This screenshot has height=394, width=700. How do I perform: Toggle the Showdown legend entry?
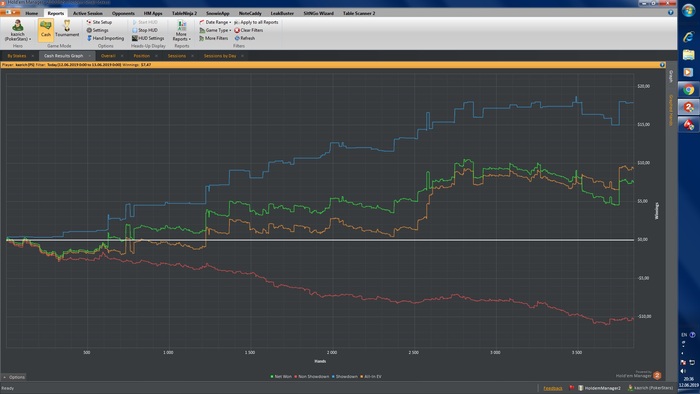(345, 377)
